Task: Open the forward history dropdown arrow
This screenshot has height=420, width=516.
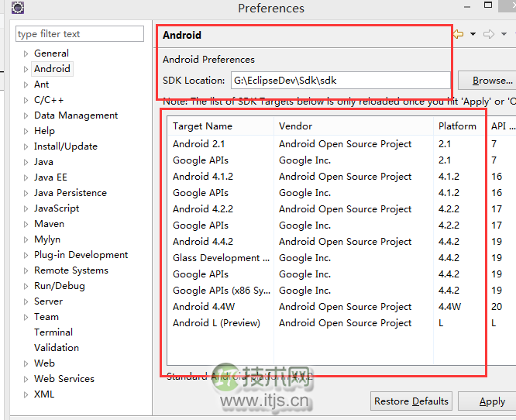Action: pyautogui.click(x=504, y=34)
